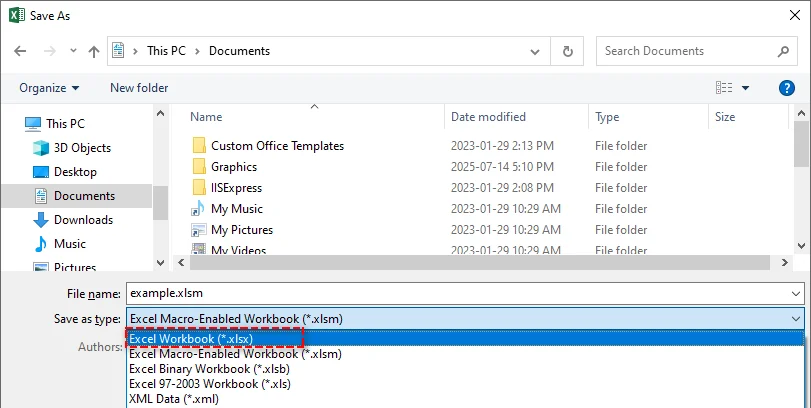The image size is (811, 408).
Task: Select 'Documents' in the address path
Action: (x=239, y=51)
